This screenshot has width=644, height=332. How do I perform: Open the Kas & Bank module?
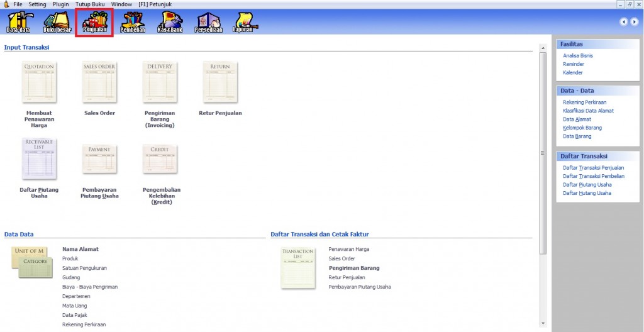point(170,22)
